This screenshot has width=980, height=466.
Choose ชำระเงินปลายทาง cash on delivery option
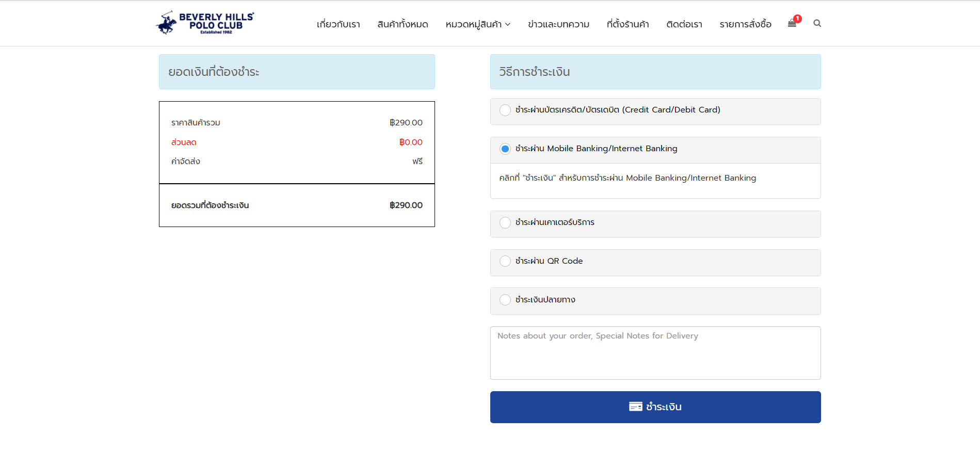pos(505,300)
